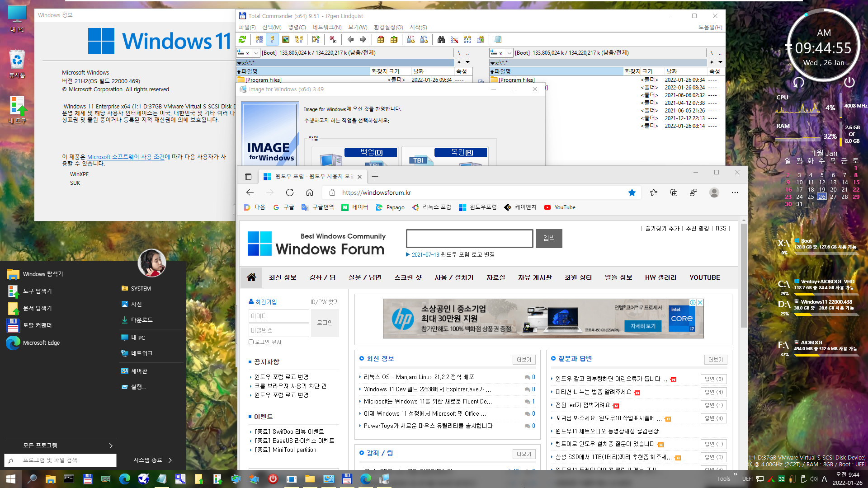
Task: Open directory tree view icon in Total Commander
Action: 299,39
